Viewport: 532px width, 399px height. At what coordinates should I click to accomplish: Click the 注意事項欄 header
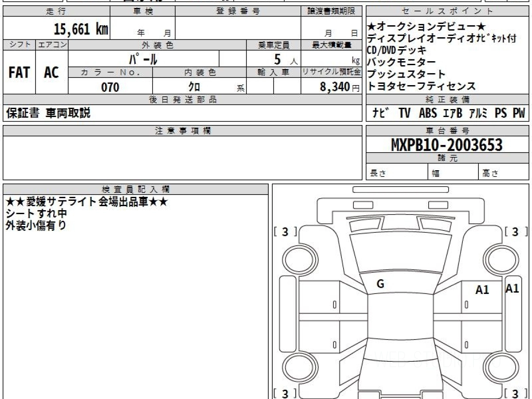point(182,131)
